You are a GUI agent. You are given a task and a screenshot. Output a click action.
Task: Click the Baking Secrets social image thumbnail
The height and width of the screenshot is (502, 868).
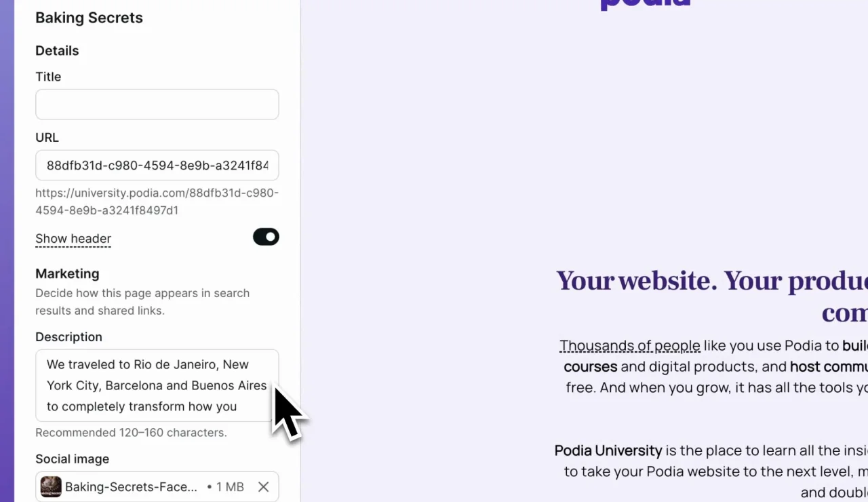click(51, 487)
